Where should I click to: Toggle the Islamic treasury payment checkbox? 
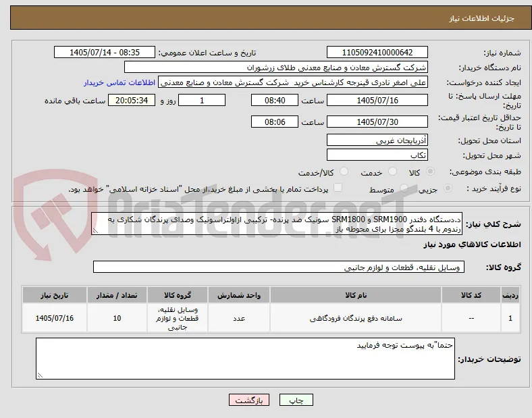click(338, 188)
